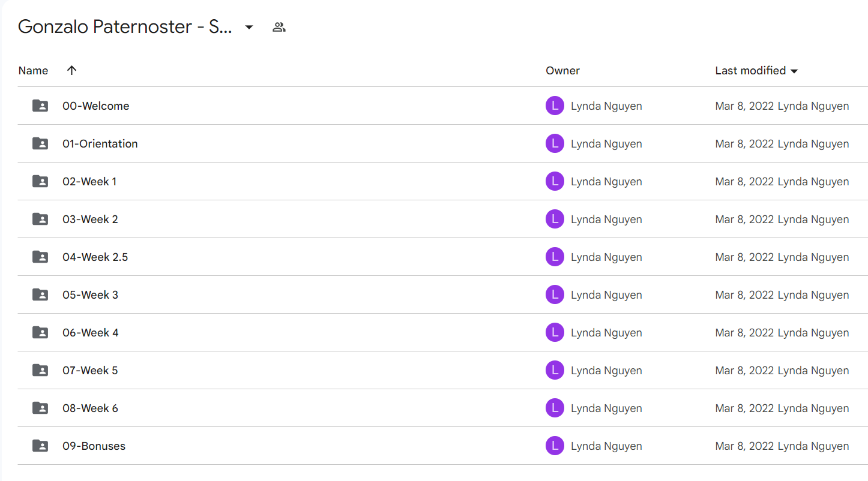Click Mar 8, 2022 date in 08-Week 6 row
Image resolution: width=868 pixels, height=481 pixels.
744,408
